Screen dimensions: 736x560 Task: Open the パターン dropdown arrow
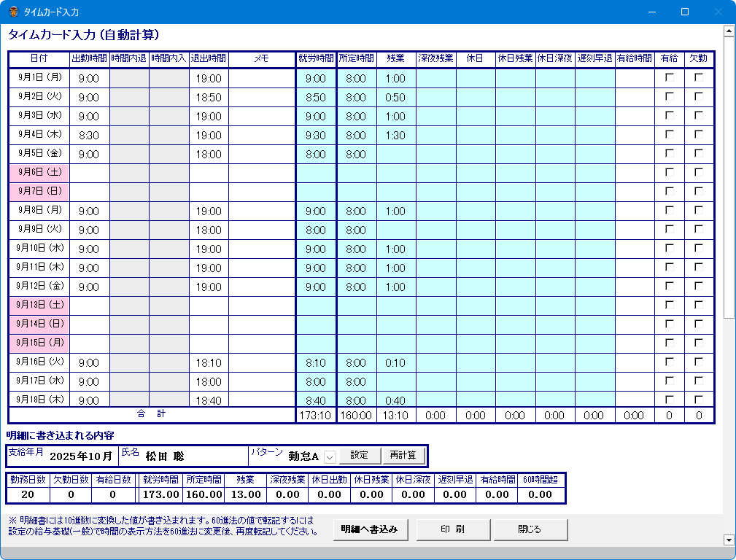coord(330,456)
